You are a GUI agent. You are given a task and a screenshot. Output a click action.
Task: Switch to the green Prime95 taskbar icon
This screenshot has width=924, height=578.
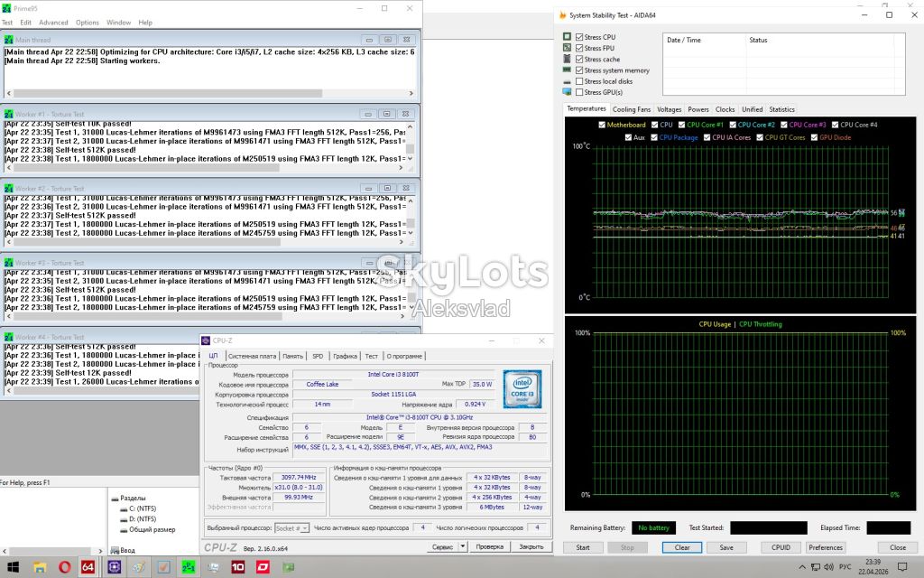click(189, 567)
